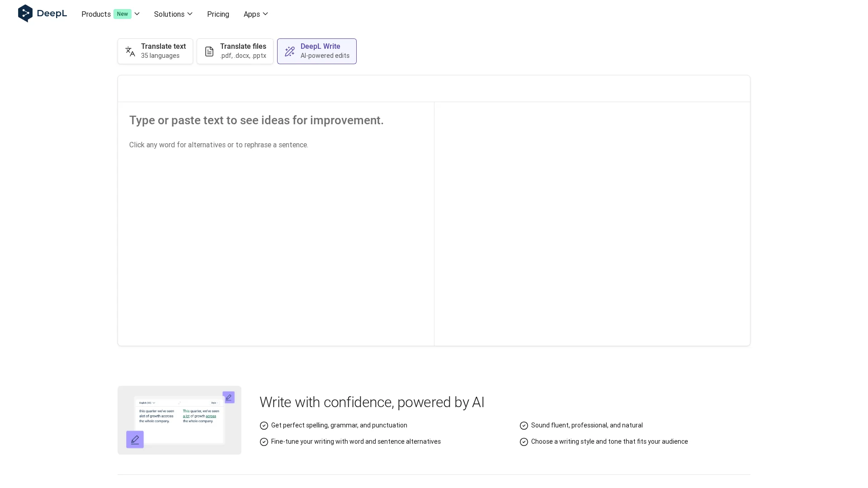Expand the Products dropdown chevron
This screenshot has width=868, height=488.
pyautogui.click(x=137, y=14)
